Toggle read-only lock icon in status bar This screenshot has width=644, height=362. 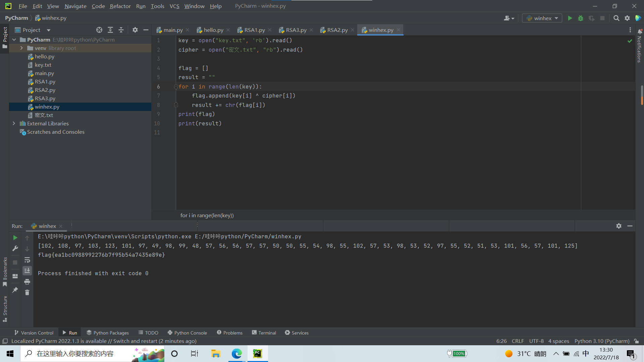[x=636, y=341]
